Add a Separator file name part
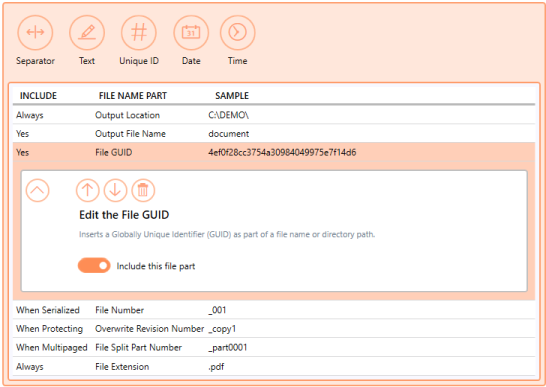Screen dimensions: 546x387 click(35, 32)
